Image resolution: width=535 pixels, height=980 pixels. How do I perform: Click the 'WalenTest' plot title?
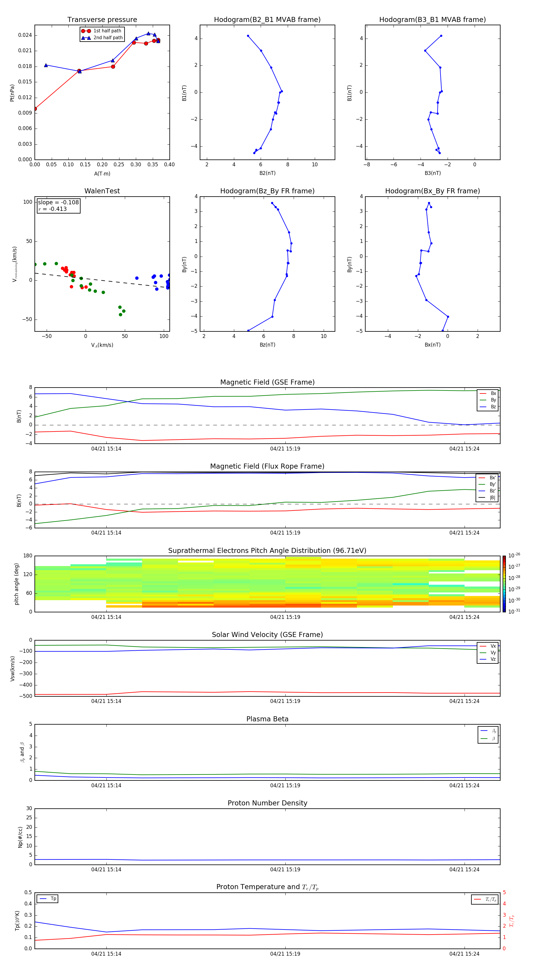point(102,191)
